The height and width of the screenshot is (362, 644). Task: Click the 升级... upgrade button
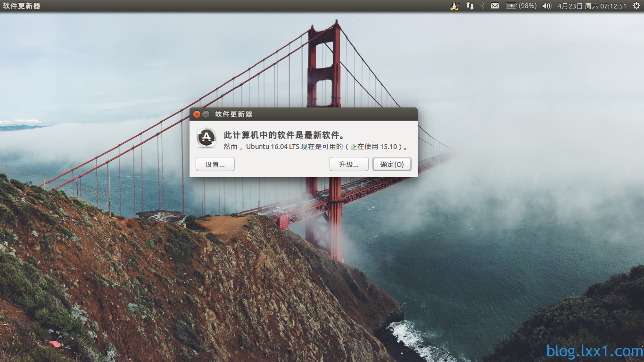(349, 164)
